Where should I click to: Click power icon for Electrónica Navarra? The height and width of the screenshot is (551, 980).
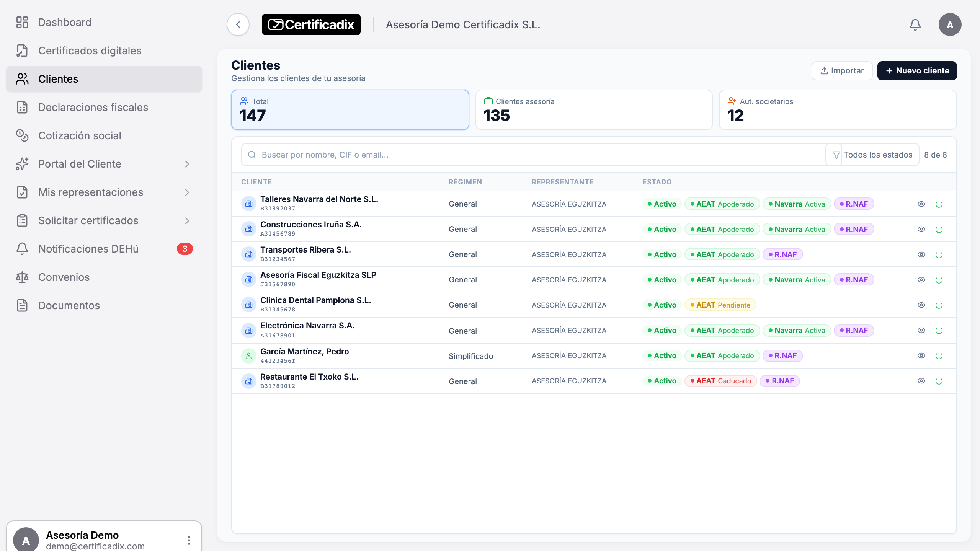tap(939, 330)
